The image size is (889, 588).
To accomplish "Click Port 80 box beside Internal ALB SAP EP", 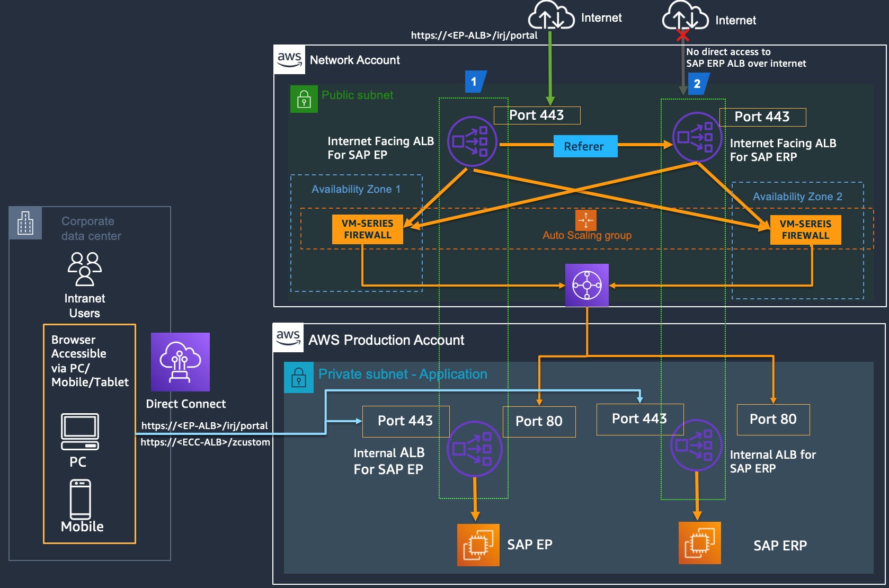I will [539, 422].
